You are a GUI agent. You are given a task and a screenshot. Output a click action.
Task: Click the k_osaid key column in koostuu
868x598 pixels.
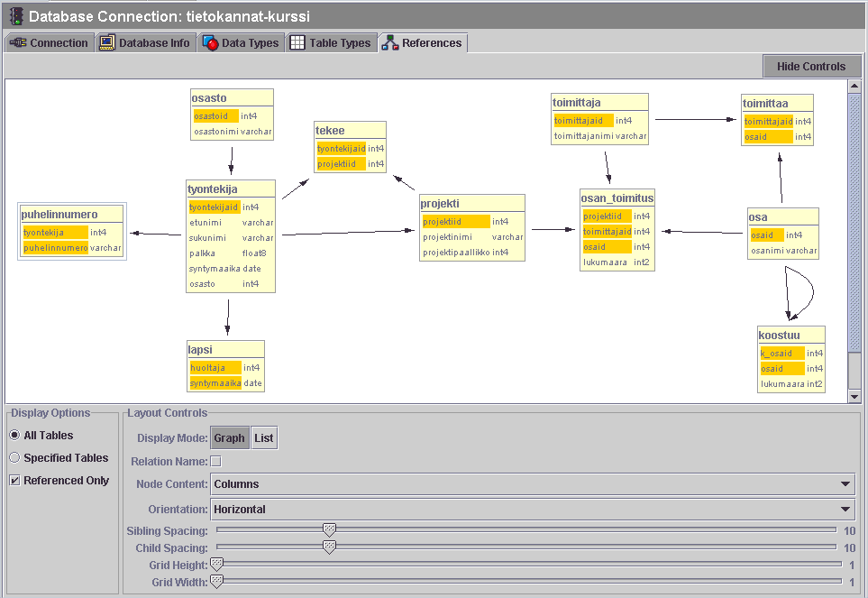tap(782, 354)
